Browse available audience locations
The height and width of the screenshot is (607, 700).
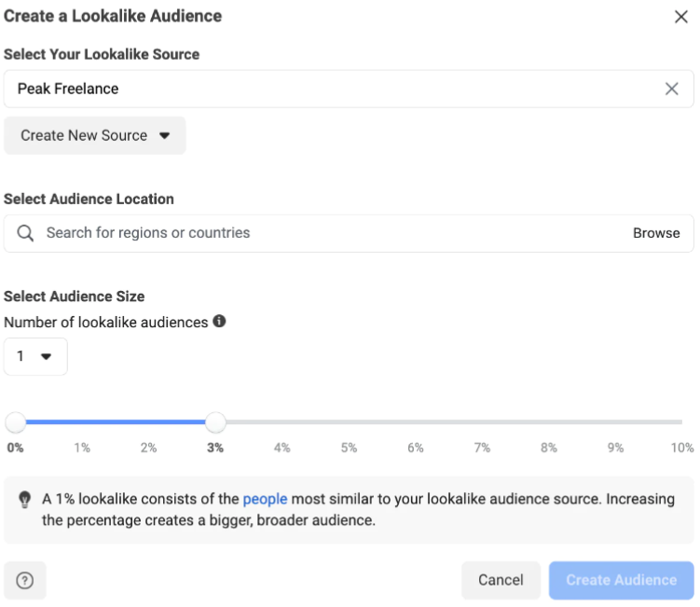tap(656, 233)
